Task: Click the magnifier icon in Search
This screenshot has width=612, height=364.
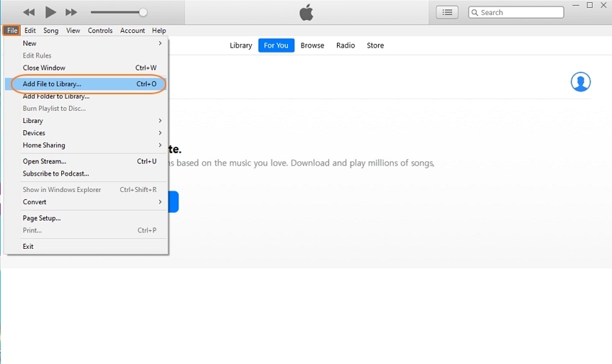Action: [x=474, y=12]
